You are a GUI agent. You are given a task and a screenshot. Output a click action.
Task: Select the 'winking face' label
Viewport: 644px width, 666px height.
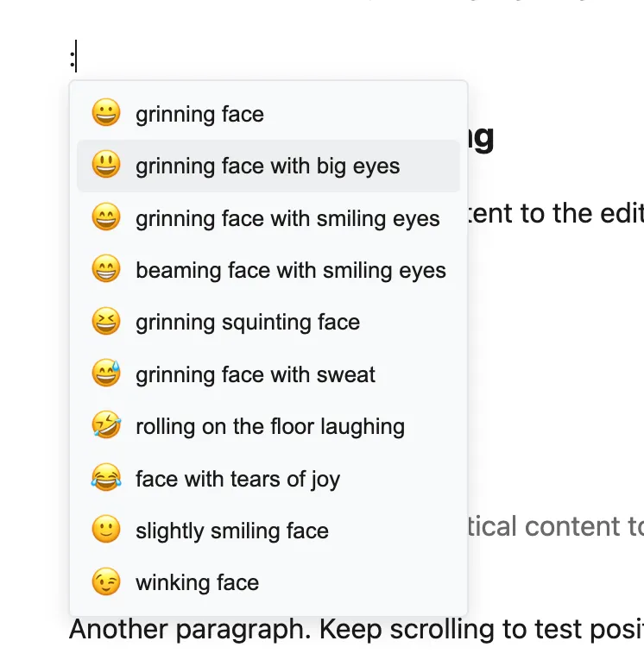coord(197,583)
